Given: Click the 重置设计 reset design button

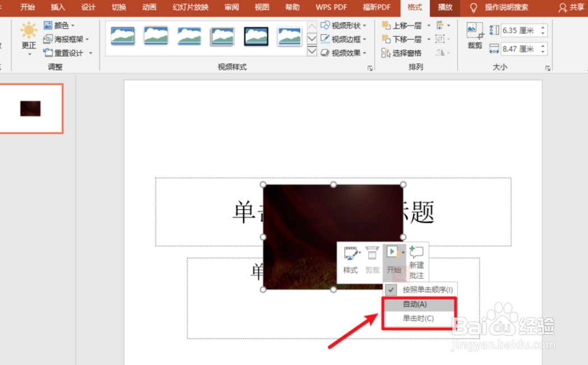Looking at the screenshot, I should [64, 53].
